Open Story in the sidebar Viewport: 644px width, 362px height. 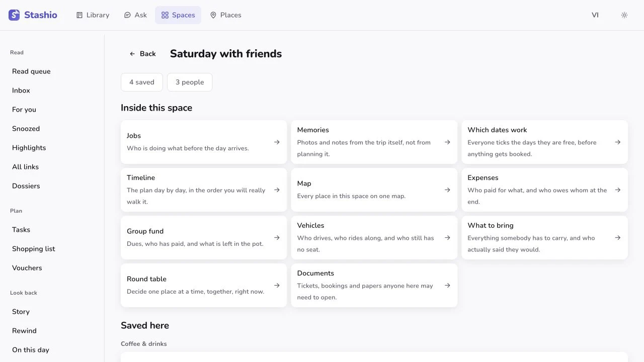click(x=52, y=312)
